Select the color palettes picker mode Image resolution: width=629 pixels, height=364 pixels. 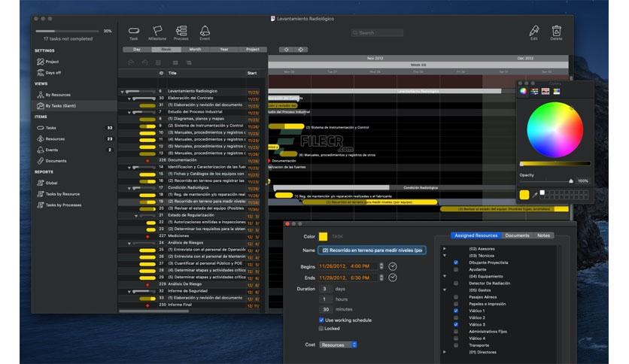[545, 92]
